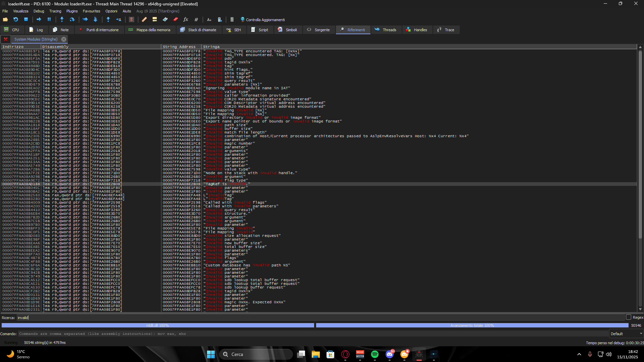
Task: Click Controlla Aggiornamenti
Action: pyautogui.click(x=263, y=19)
